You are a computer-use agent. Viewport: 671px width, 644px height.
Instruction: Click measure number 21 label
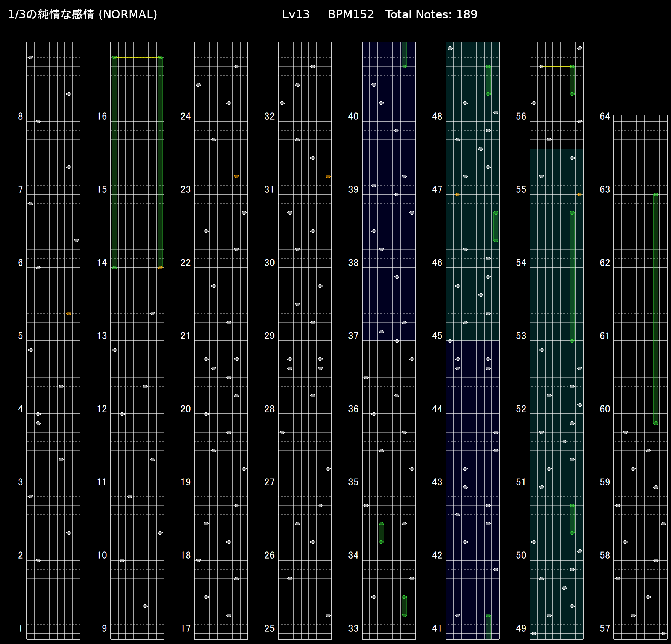[x=186, y=336]
